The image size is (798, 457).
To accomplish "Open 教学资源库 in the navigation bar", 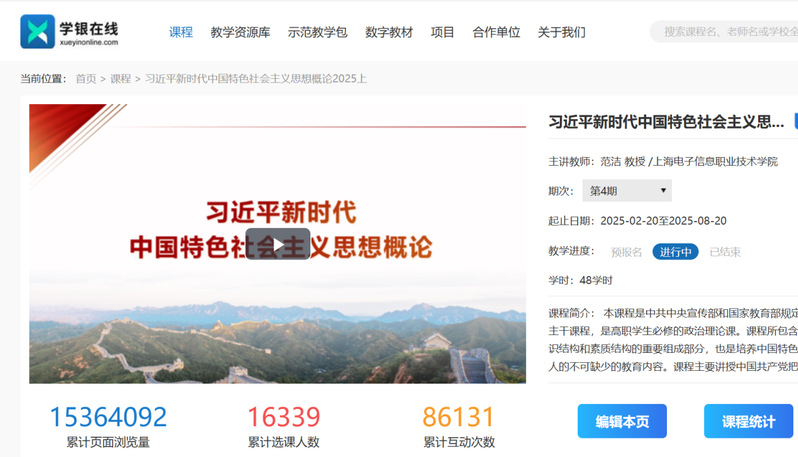I will tap(240, 32).
